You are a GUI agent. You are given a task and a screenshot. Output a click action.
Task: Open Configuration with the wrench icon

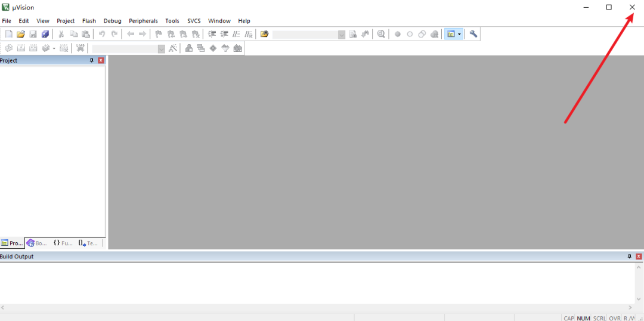point(473,34)
